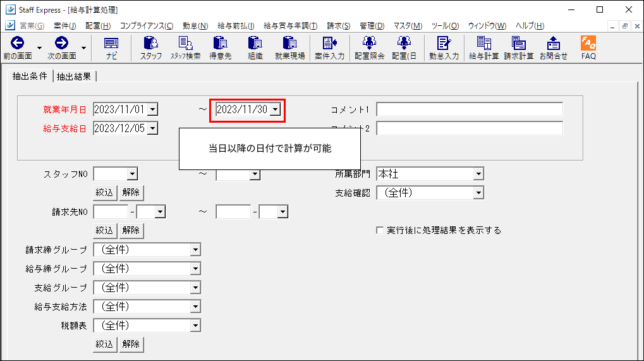Open the 就業年月日 start date dropdown
The image size is (644, 361).
point(153,109)
